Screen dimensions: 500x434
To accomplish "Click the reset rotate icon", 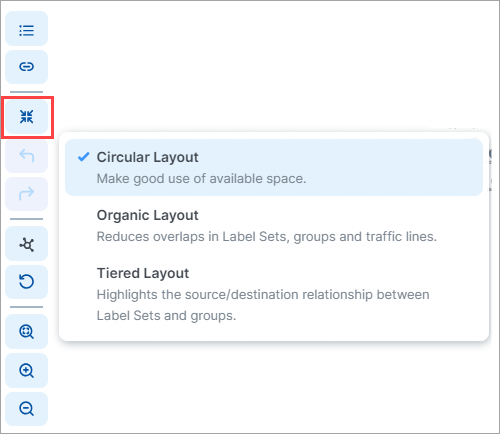I will [26, 282].
